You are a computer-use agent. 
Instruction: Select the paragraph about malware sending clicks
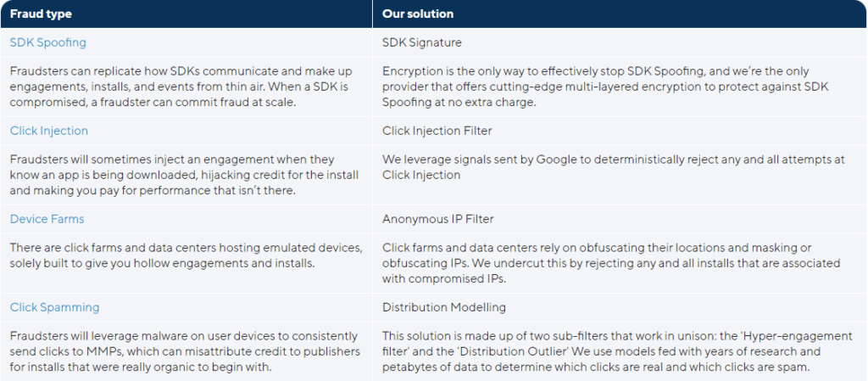tap(184, 351)
